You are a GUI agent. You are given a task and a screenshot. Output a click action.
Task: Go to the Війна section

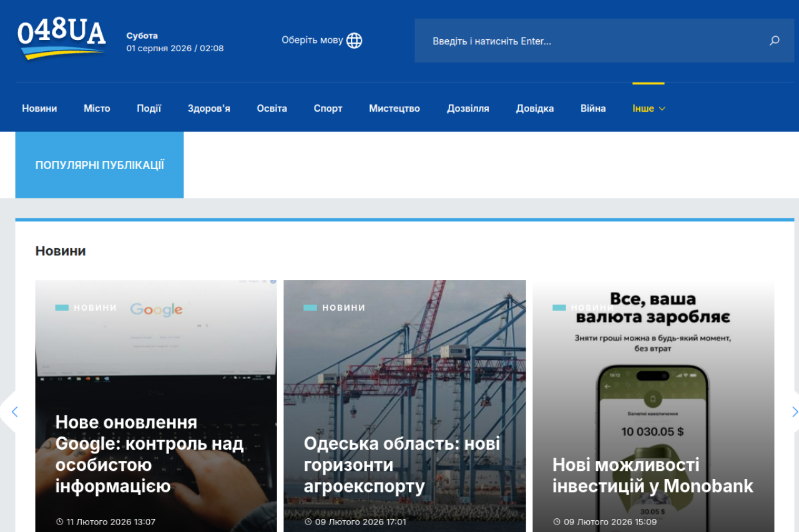click(593, 109)
